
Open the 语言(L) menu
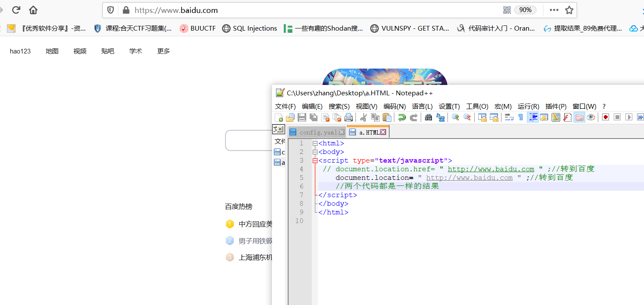(x=422, y=107)
